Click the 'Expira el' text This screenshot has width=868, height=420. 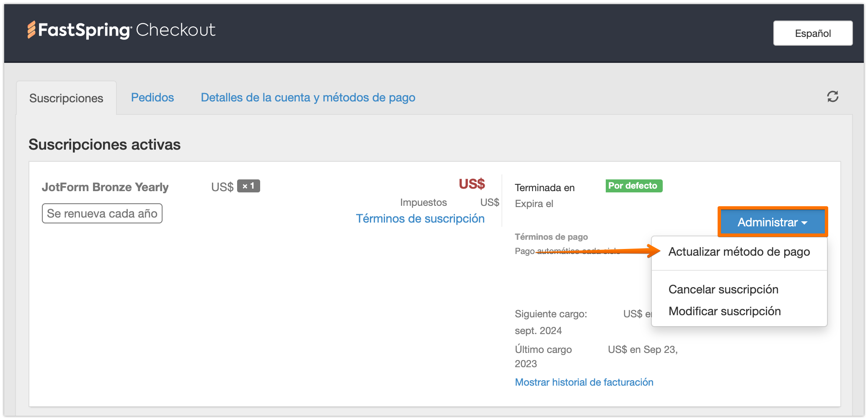(534, 204)
